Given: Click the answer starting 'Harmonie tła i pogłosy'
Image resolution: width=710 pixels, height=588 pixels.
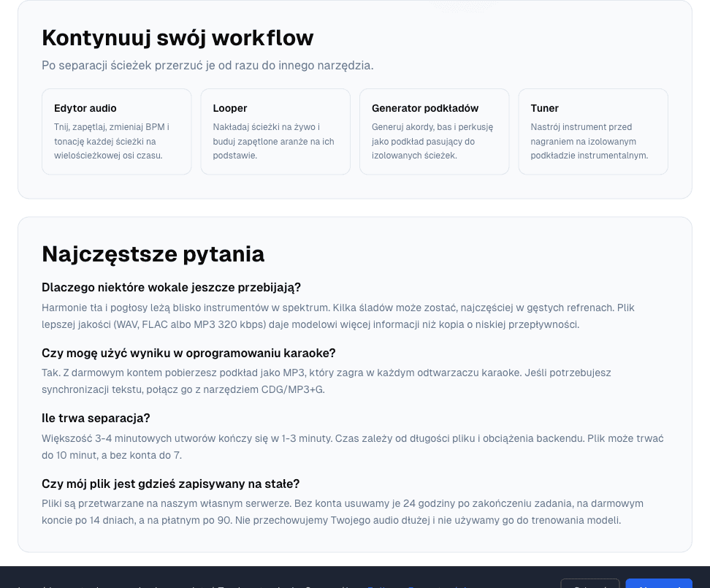Looking at the screenshot, I should click(337, 316).
